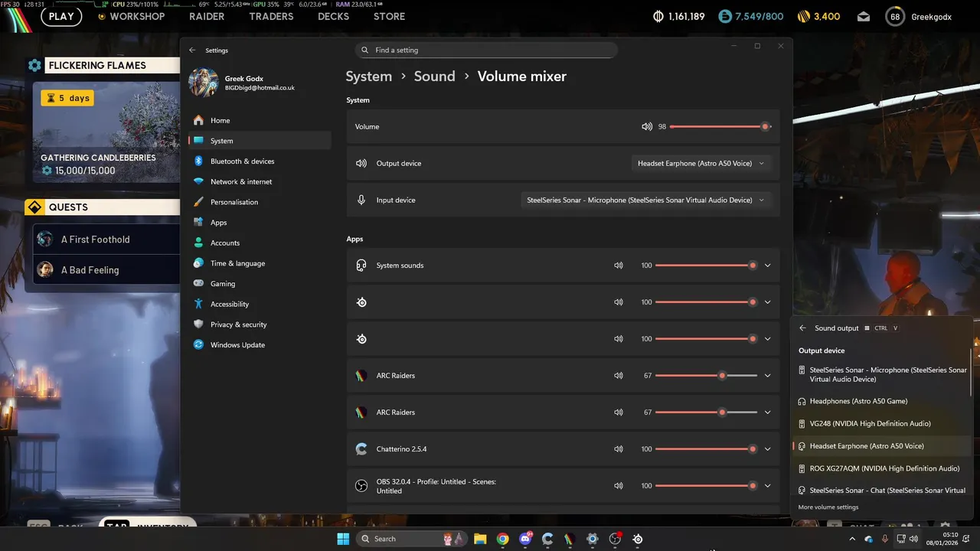This screenshot has width=980, height=551.
Task: Select ROG XG27AQM (NVIDIA High Definition Audio)
Action: 880,468
